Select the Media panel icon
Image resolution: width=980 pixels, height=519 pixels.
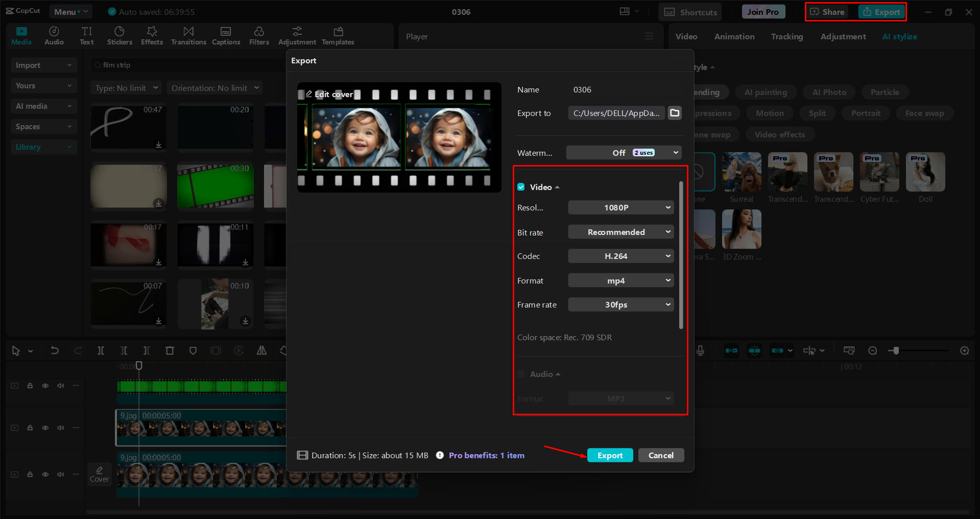tap(21, 35)
